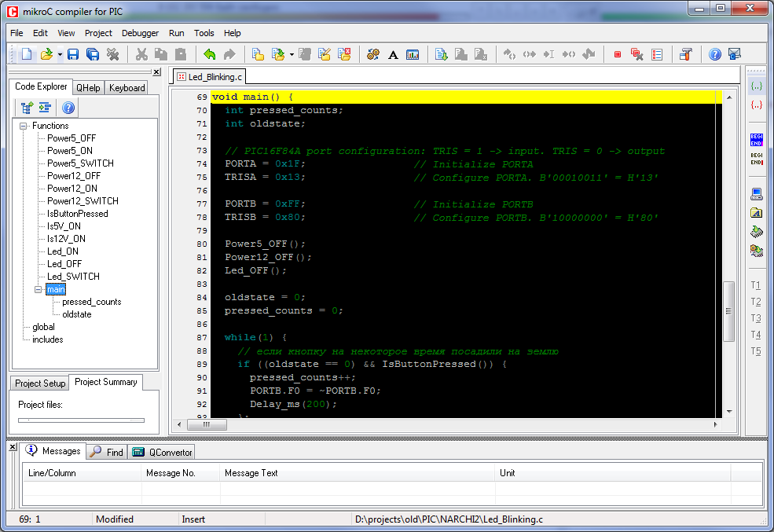The image size is (774, 532).
Task: Collapse the Functions tree node
Action: [23, 126]
